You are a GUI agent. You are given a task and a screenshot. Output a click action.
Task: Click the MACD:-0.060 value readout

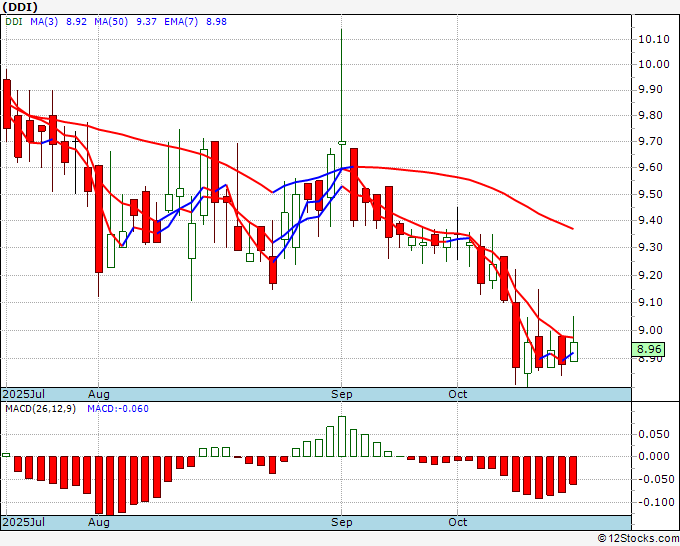pyautogui.click(x=118, y=409)
